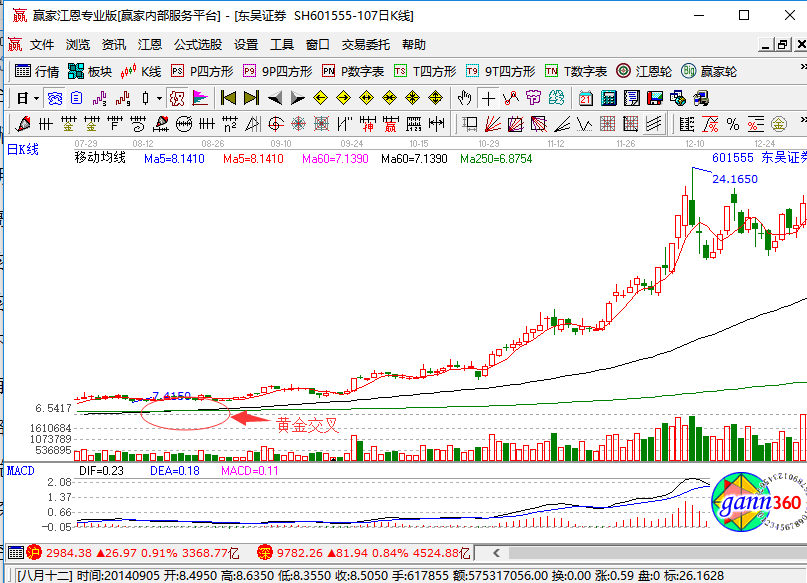Image resolution: width=807 pixels, height=583 pixels.
Task: Jump to first bar with skip-back icon
Action: coord(228,98)
